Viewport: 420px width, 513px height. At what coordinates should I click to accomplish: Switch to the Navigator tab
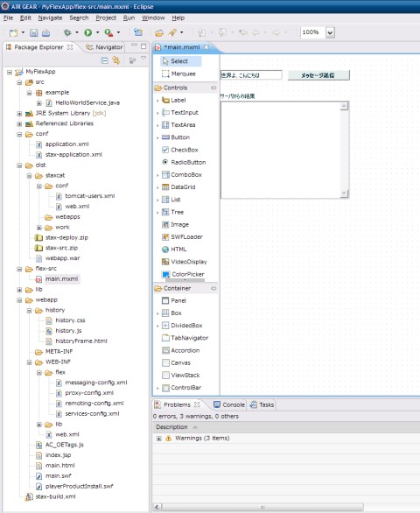click(104, 47)
